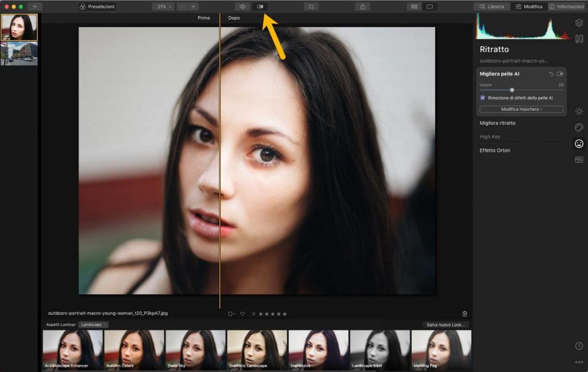
Task: Click the color label circle icon
Action: (x=231, y=314)
